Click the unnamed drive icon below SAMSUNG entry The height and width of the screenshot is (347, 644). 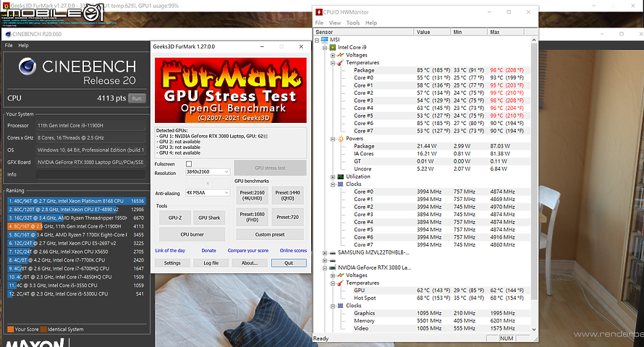pyautogui.click(x=333, y=260)
